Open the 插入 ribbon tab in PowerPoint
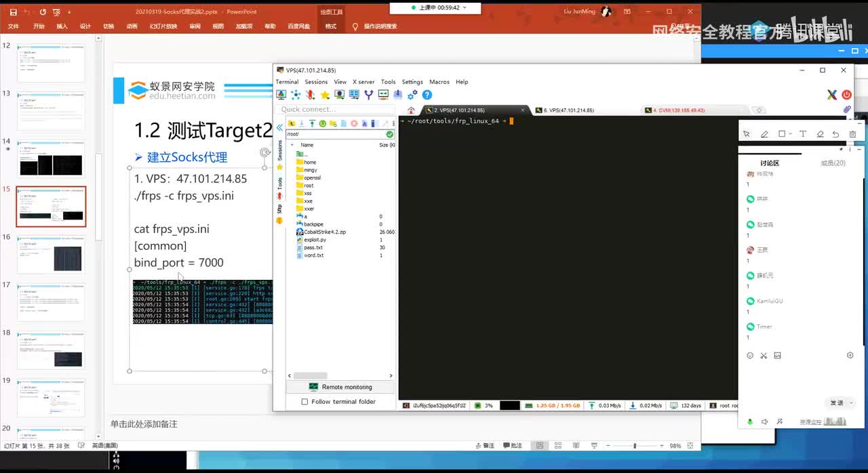This screenshot has width=868, height=473. (x=62, y=26)
